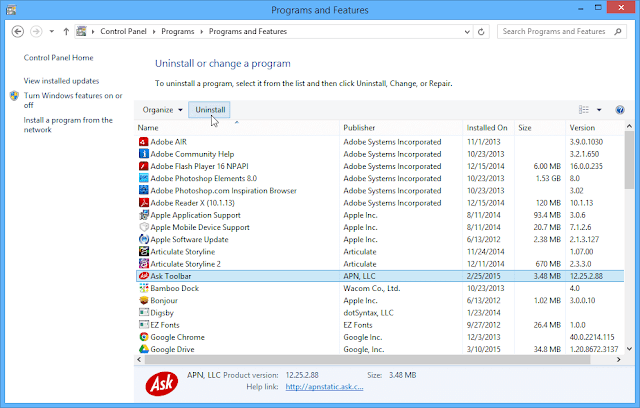Open the Help question mark icon

coord(620,110)
